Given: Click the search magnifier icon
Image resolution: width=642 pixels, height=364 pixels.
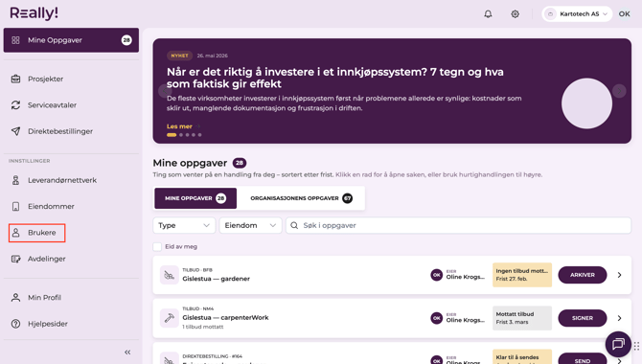Looking at the screenshot, I should pyautogui.click(x=294, y=226).
